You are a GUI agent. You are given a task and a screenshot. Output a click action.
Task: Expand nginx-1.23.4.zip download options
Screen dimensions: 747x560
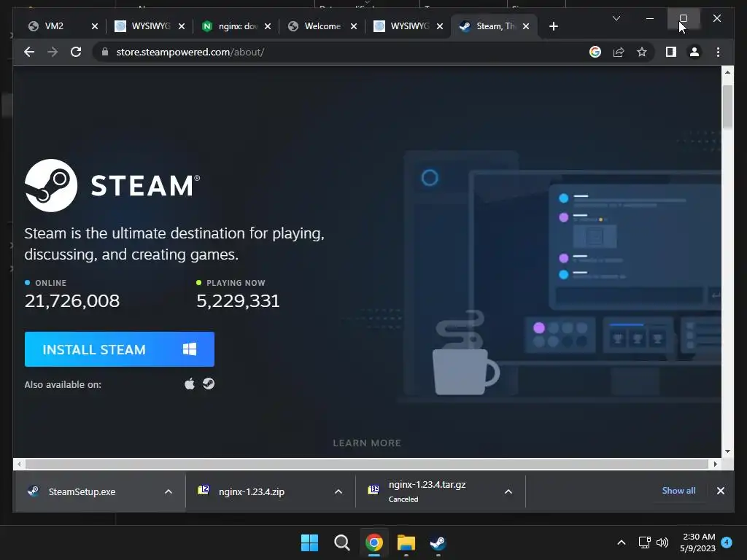click(338, 491)
